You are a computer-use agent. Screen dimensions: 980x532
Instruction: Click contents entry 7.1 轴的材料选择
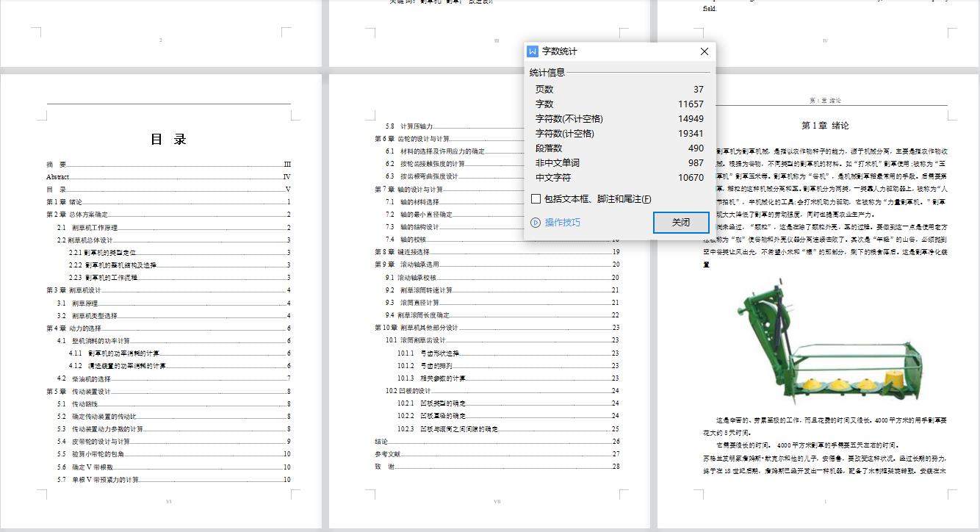(x=454, y=201)
